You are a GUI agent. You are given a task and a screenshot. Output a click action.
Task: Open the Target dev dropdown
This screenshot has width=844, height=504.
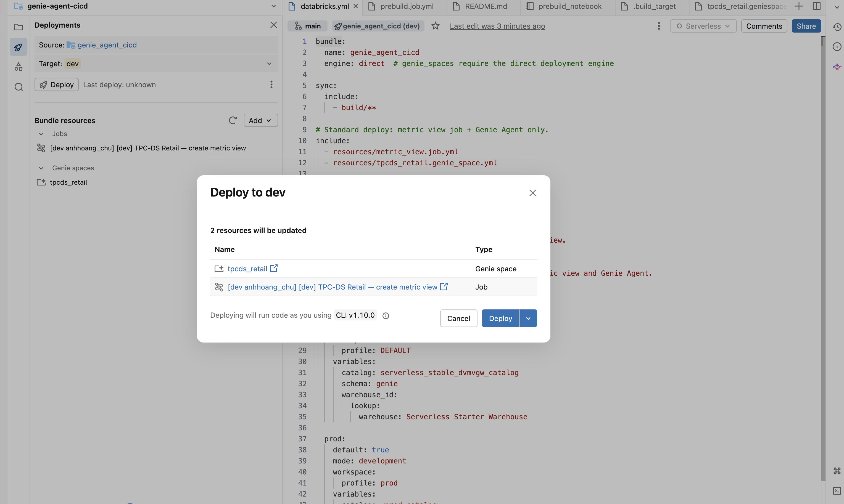[x=156, y=63]
